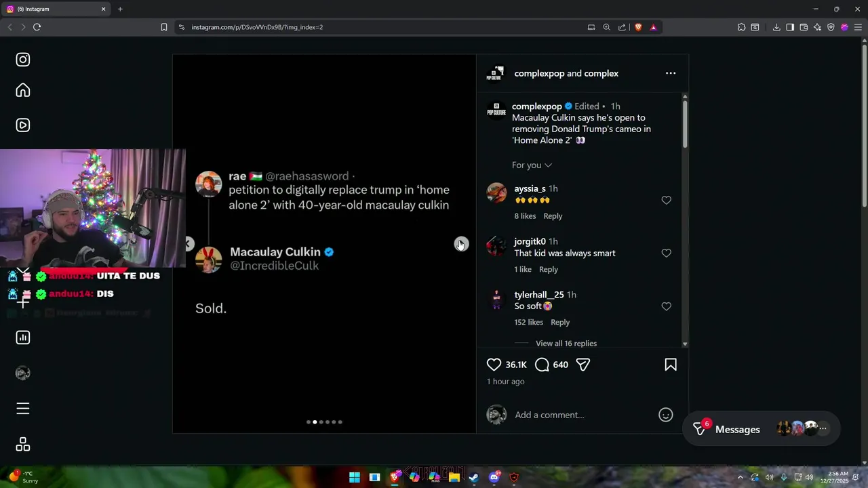Viewport: 868px width, 488px height.
Task: Open Steam from the taskbar
Action: [x=474, y=477]
